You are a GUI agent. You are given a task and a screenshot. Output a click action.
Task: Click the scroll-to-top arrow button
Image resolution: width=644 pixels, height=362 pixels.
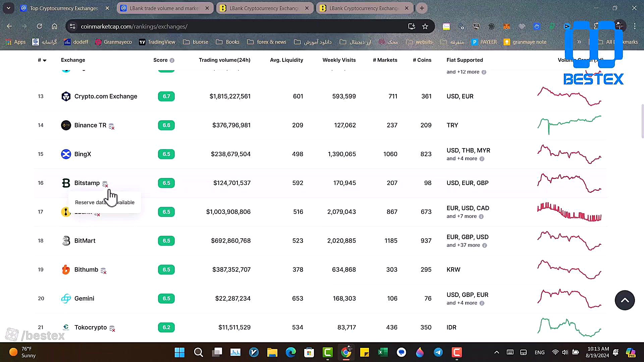coord(625,300)
